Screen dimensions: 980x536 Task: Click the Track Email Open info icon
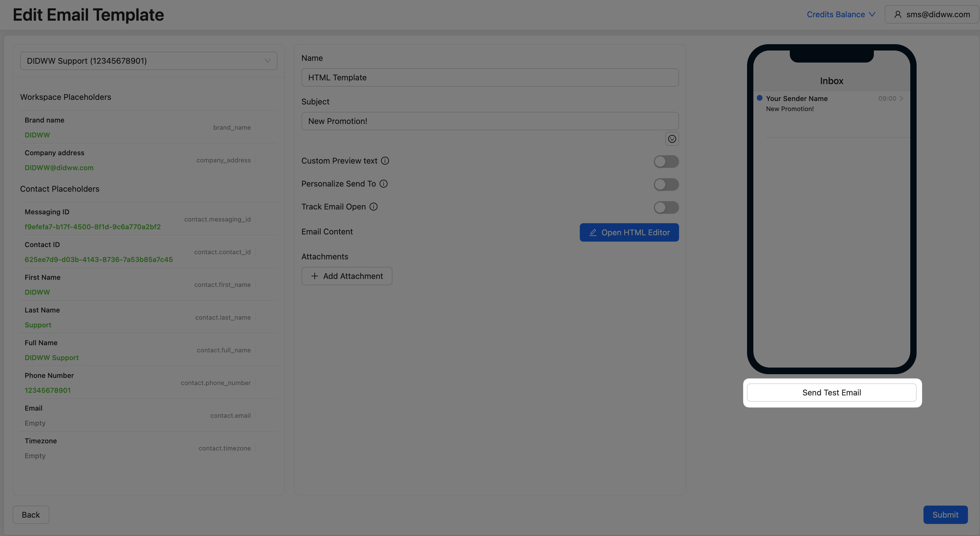tap(374, 207)
